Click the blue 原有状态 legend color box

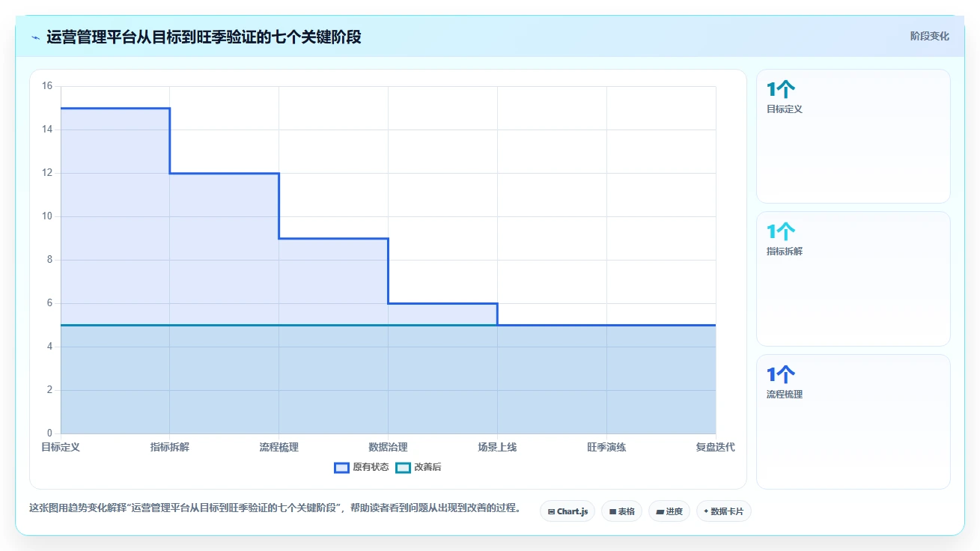pyautogui.click(x=341, y=467)
